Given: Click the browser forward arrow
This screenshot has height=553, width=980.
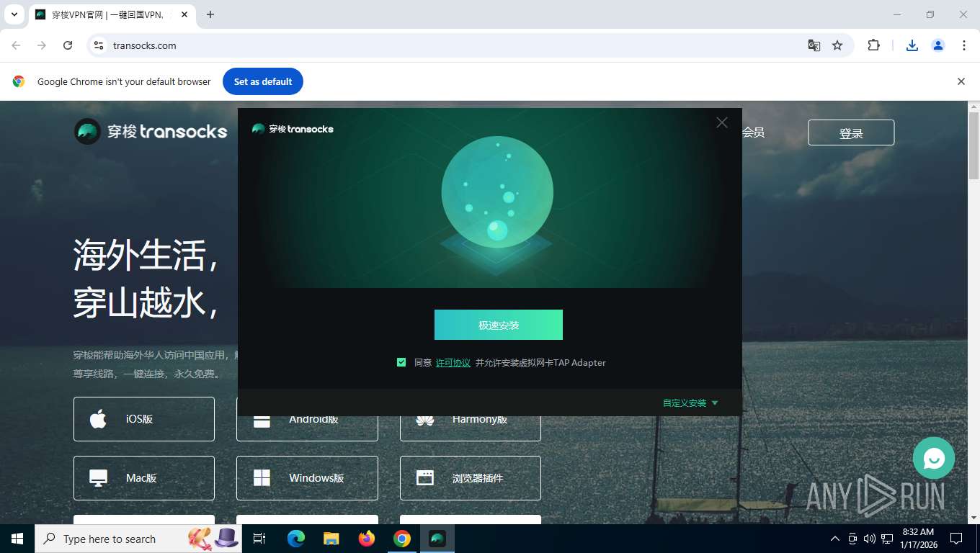Looking at the screenshot, I should point(42,45).
